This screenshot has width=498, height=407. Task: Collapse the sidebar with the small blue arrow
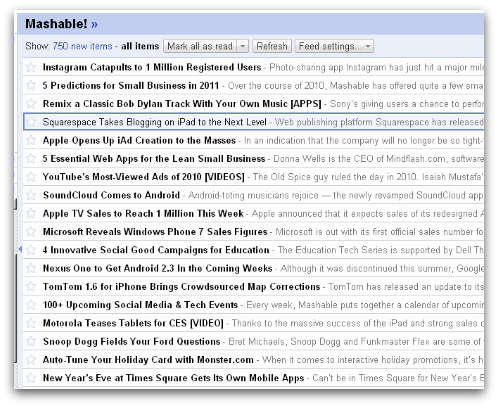tap(20, 249)
